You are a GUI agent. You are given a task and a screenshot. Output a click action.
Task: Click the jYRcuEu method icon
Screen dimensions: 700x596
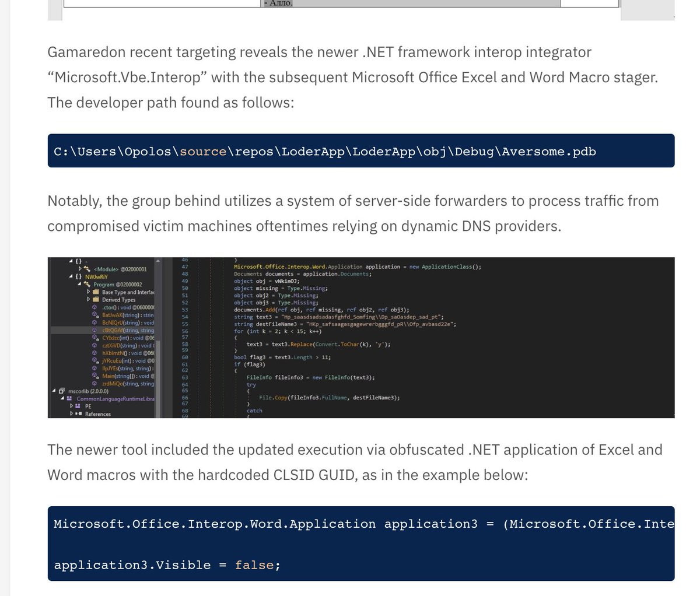coord(94,360)
